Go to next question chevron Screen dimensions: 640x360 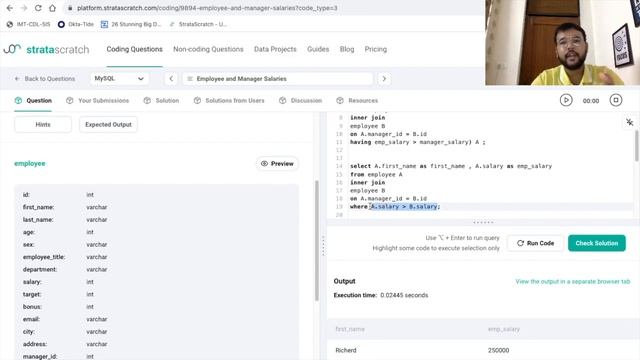coord(384,78)
